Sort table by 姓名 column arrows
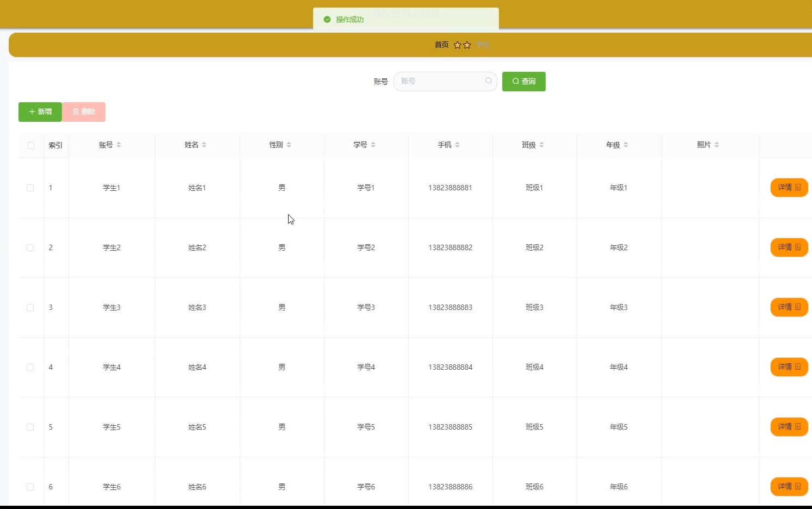Image resolution: width=812 pixels, height=509 pixels. (x=204, y=145)
